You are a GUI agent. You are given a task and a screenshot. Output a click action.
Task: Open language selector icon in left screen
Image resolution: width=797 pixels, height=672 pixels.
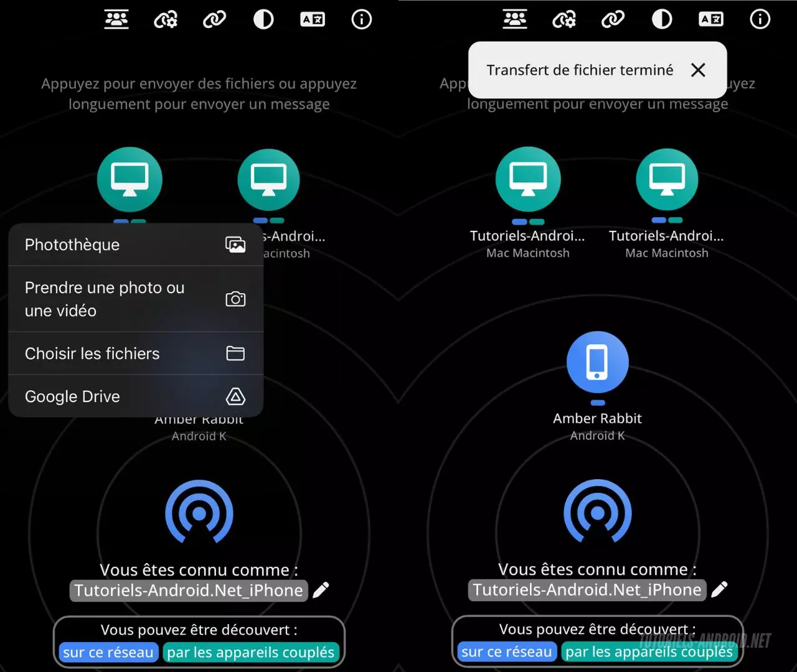point(313,20)
